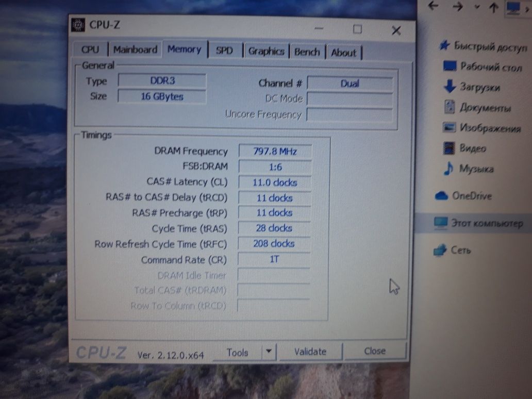The width and height of the screenshot is (532, 399).
Task: Close CPU-Z with the X button
Action: (396, 30)
